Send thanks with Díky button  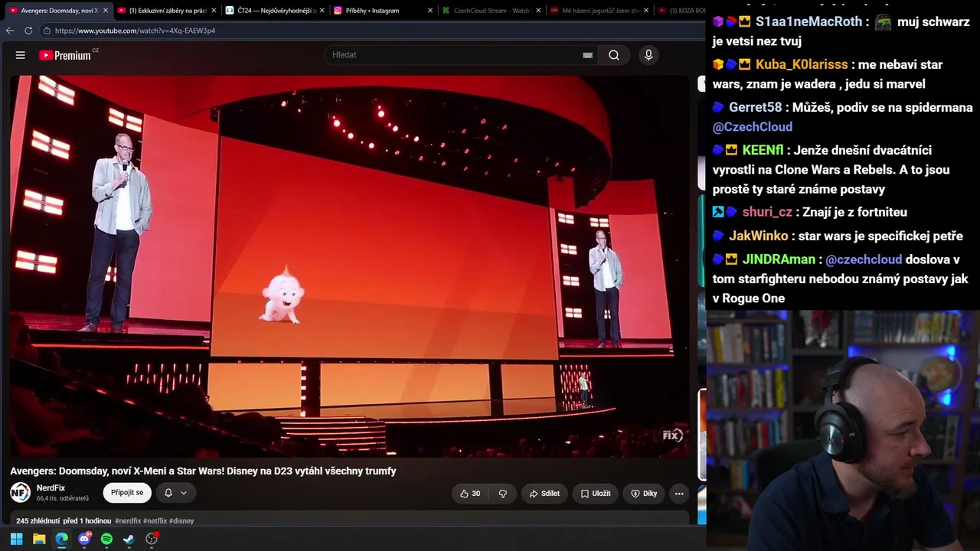pos(644,494)
